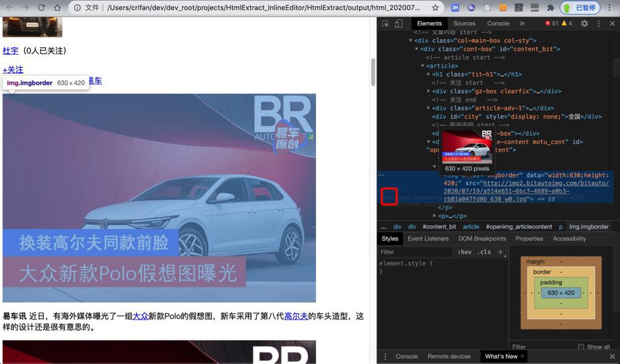
Task: Open the drawer three-dot menu
Action: pyautogui.click(x=385, y=357)
